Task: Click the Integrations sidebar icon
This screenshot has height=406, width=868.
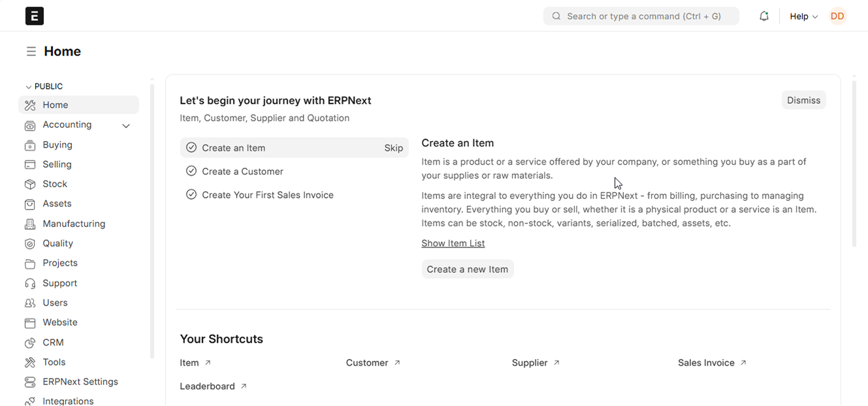Action: coord(30,401)
